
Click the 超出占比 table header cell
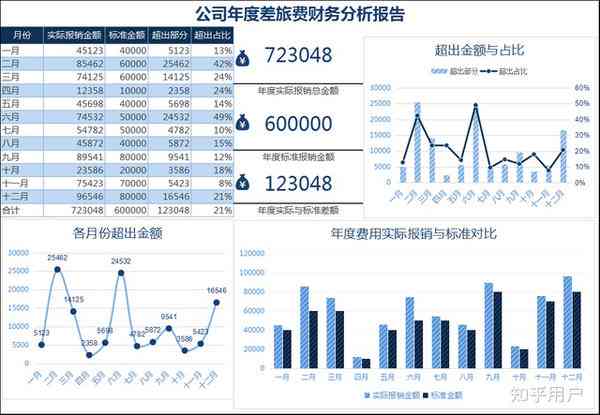212,35
